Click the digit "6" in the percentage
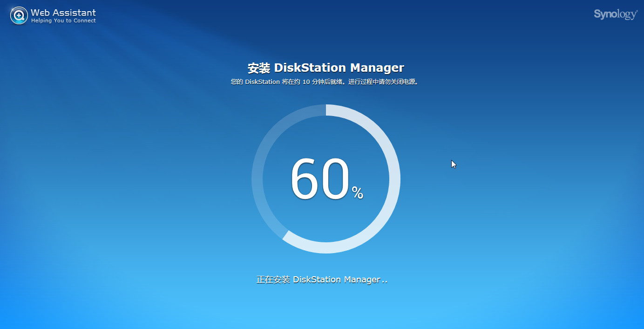 305,179
